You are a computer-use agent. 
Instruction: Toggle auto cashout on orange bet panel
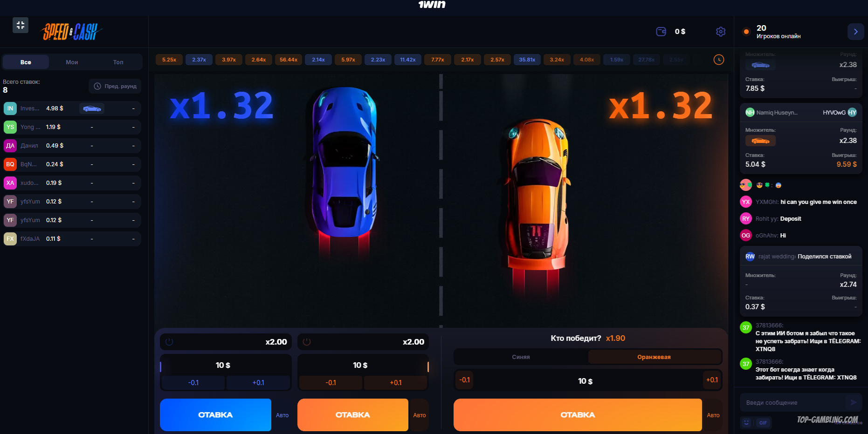[307, 342]
